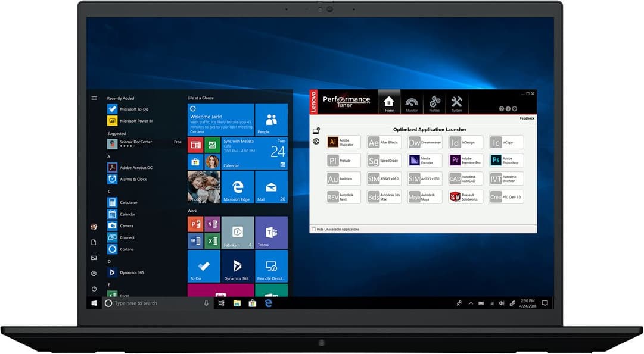Go to the System tab

456,103
